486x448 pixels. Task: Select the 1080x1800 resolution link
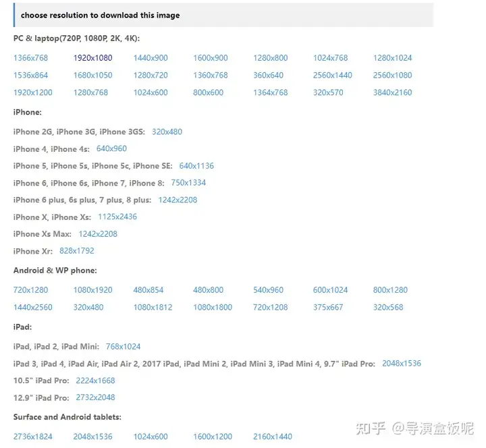coord(213,308)
